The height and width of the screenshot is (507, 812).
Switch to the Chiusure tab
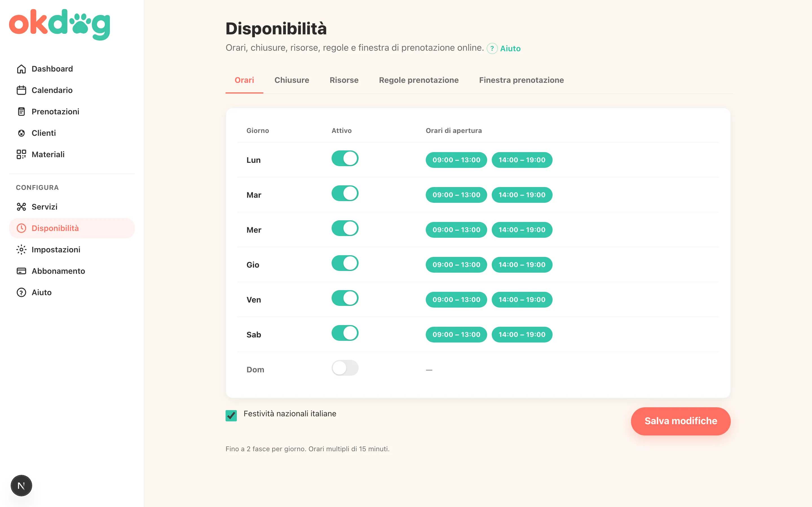click(292, 80)
